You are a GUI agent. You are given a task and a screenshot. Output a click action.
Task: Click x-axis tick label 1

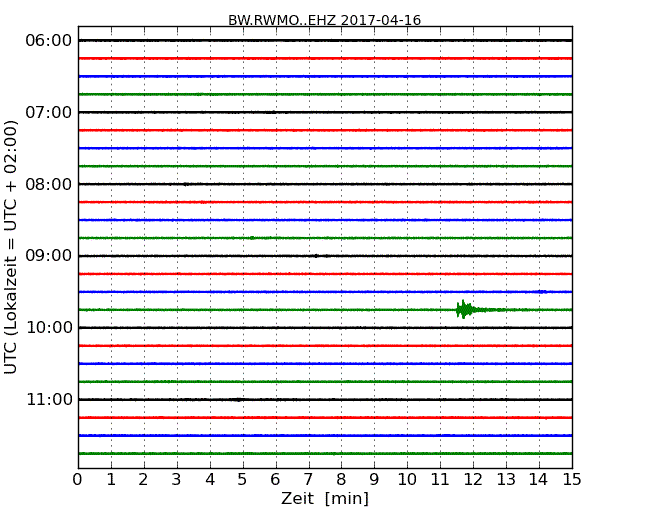(x=111, y=480)
